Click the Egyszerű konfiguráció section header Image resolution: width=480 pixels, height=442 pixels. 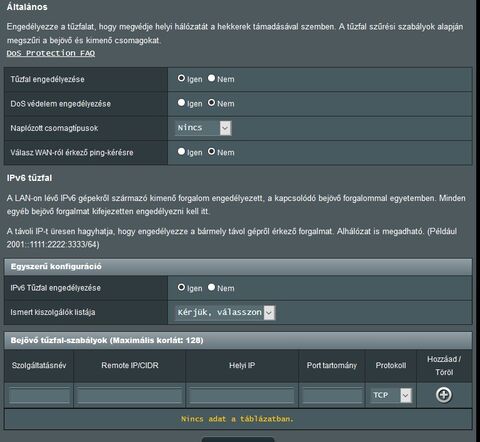click(x=238, y=267)
